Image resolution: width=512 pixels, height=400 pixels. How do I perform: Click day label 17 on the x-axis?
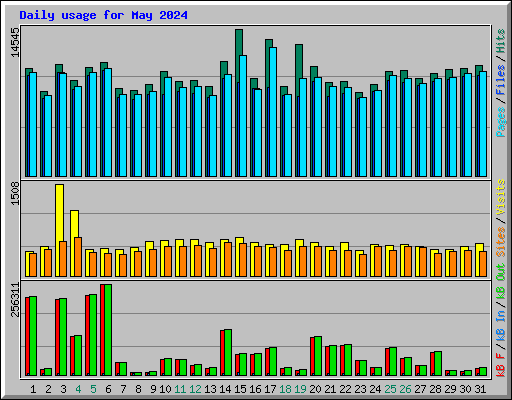point(270,389)
